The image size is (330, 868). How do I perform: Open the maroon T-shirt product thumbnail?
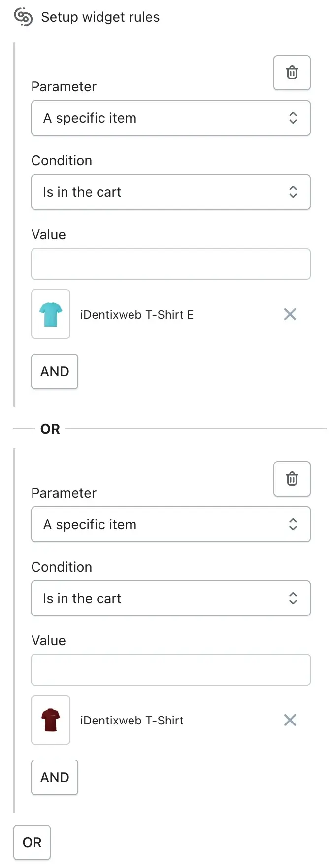click(x=51, y=720)
